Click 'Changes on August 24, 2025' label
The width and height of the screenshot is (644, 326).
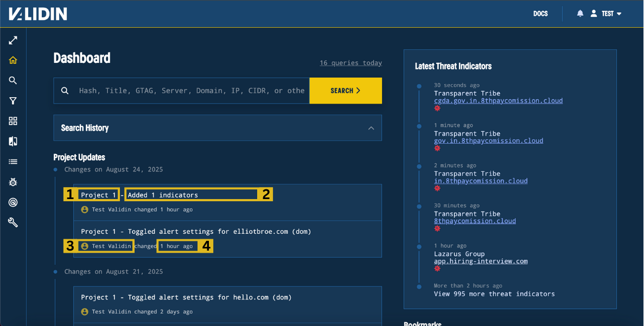click(x=113, y=170)
